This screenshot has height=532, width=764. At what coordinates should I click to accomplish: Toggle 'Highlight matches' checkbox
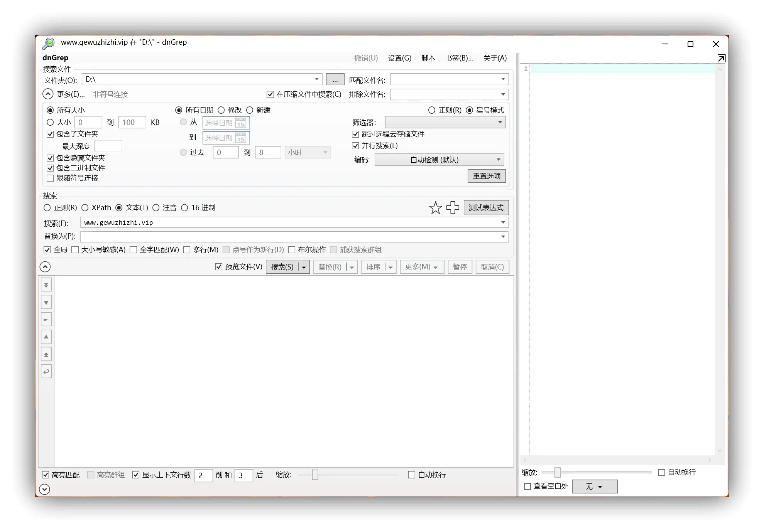click(46, 475)
